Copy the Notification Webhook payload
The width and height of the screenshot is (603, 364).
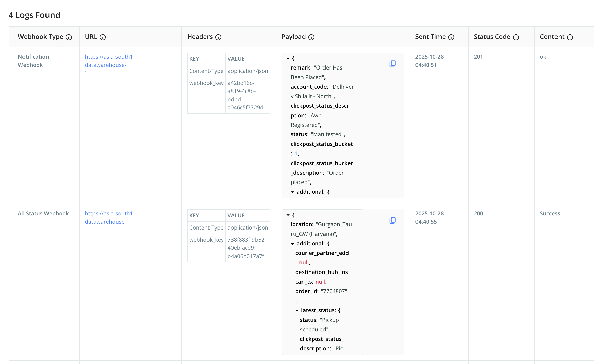click(x=392, y=64)
